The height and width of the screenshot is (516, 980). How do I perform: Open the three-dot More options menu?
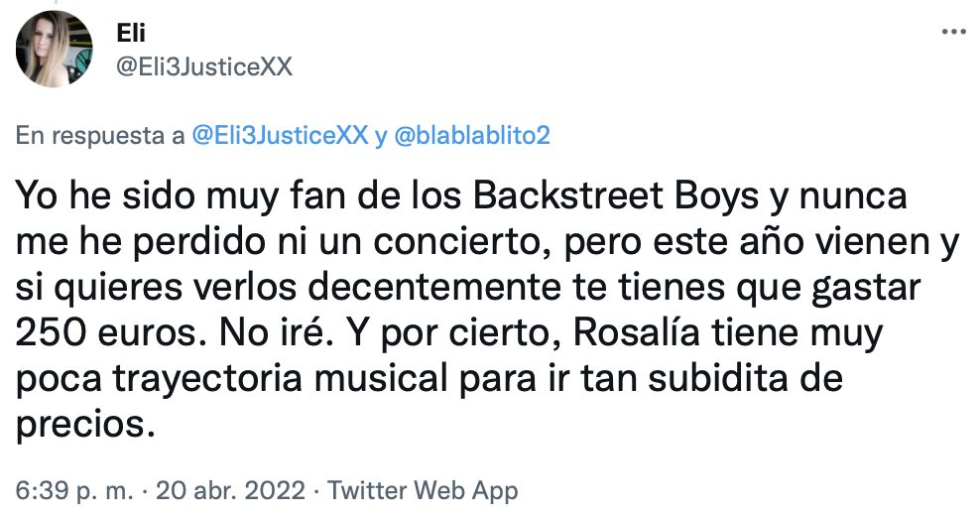(x=952, y=32)
